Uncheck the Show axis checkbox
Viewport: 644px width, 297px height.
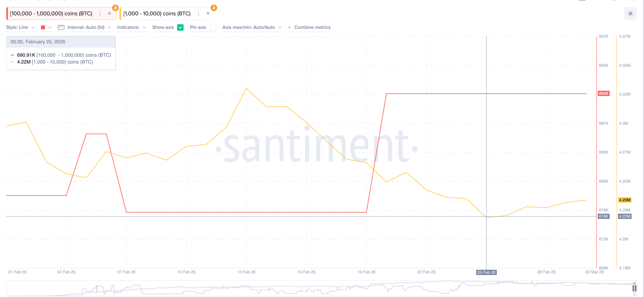180,27
